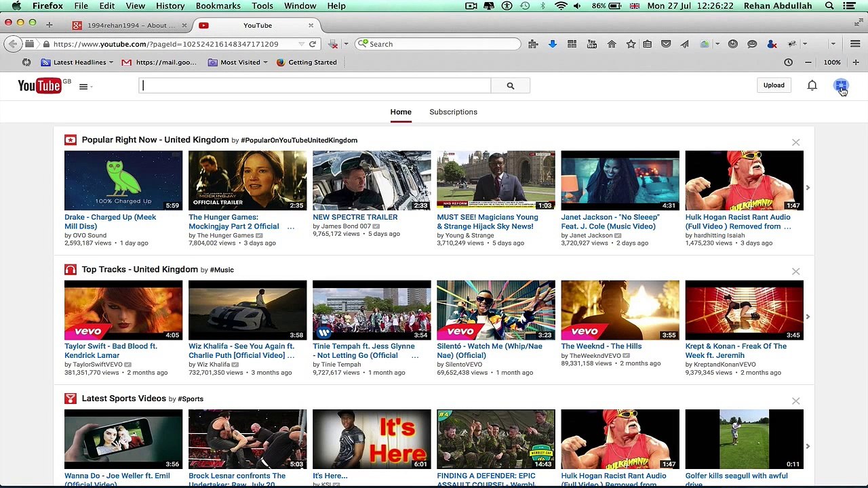This screenshot has height=488, width=868.
Task: Zoom out with minus button
Action: [x=808, y=62]
